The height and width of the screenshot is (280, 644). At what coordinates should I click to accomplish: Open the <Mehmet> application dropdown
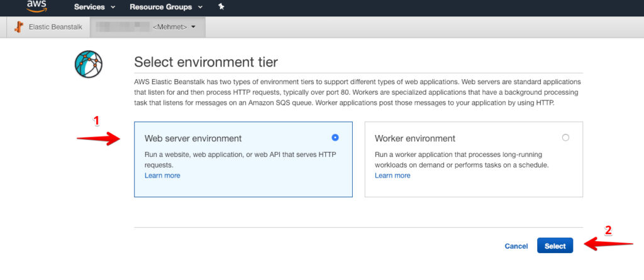point(147,27)
